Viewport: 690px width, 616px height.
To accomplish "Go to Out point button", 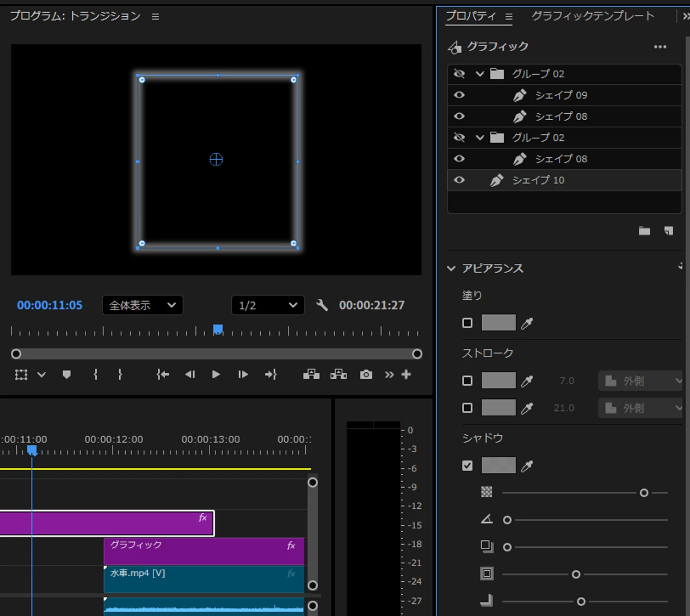I will coord(270,374).
